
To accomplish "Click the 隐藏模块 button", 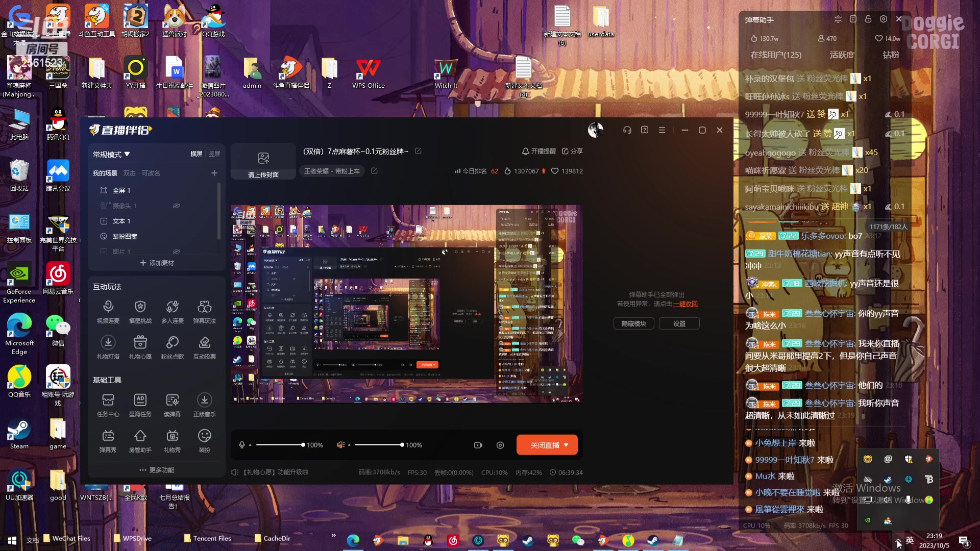I will click(633, 323).
